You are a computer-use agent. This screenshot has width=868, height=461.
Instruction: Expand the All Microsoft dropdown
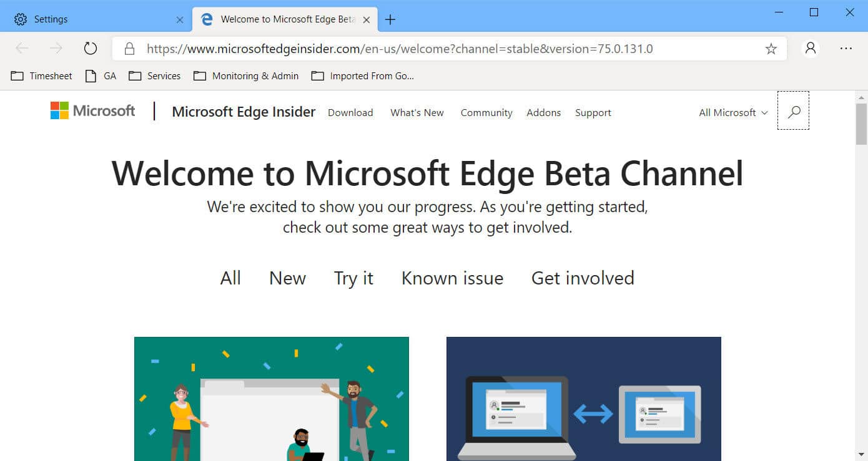[733, 112]
